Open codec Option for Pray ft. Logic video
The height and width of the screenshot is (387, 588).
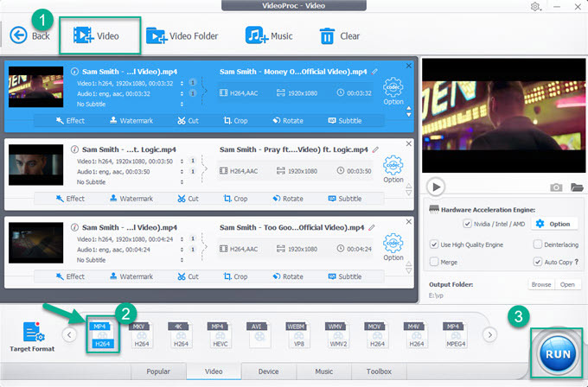(393, 169)
